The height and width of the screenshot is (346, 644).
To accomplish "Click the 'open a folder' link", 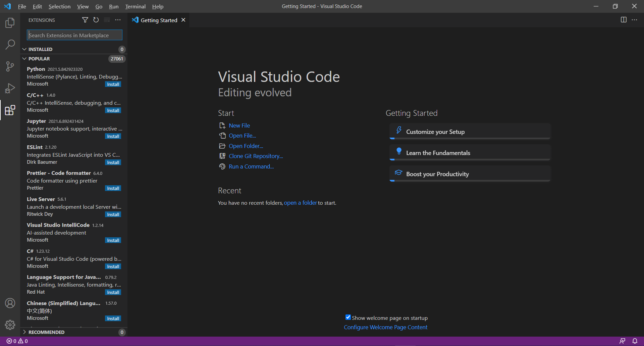I will [300, 203].
